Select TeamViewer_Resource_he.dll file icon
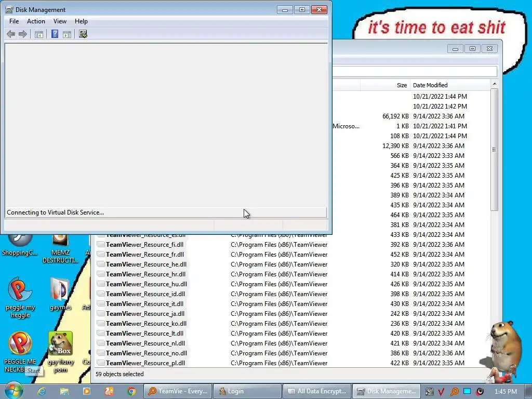The height and width of the screenshot is (399, 532). 100,264
